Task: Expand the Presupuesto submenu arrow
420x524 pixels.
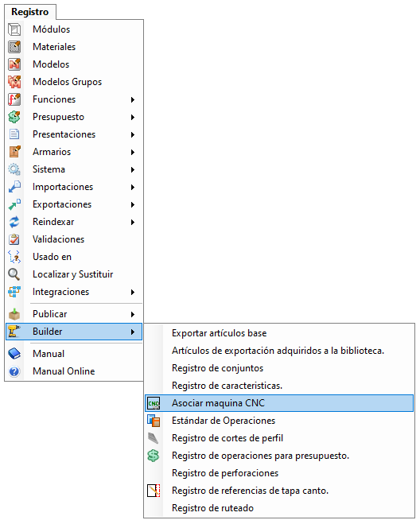Action: coord(133,117)
